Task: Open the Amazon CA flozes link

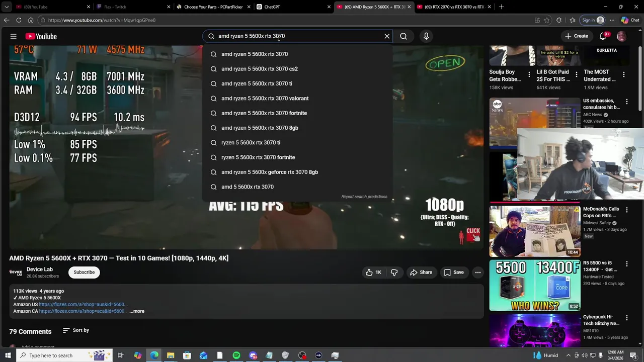Action: click(82, 311)
